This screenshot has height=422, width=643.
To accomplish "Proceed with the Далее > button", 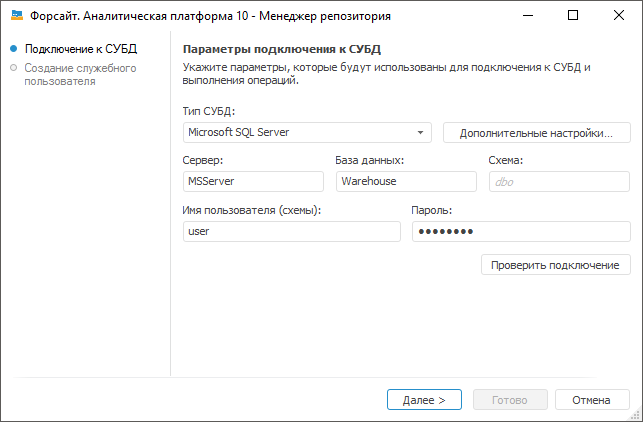I will (x=424, y=400).
